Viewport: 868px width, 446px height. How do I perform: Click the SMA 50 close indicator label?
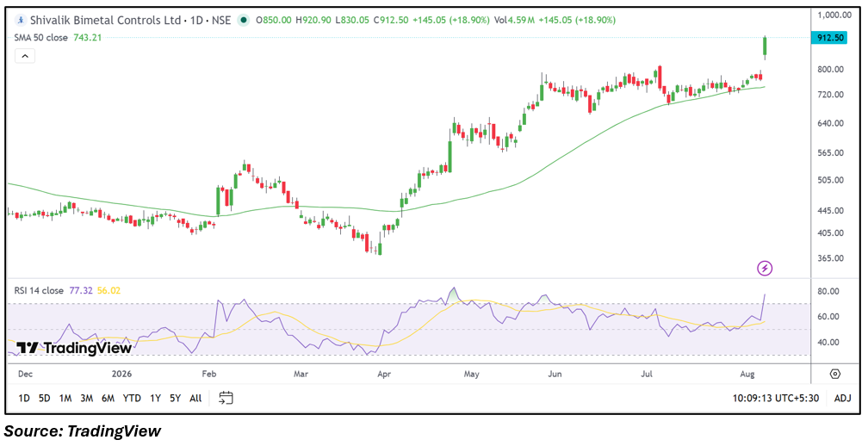(x=41, y=38)
